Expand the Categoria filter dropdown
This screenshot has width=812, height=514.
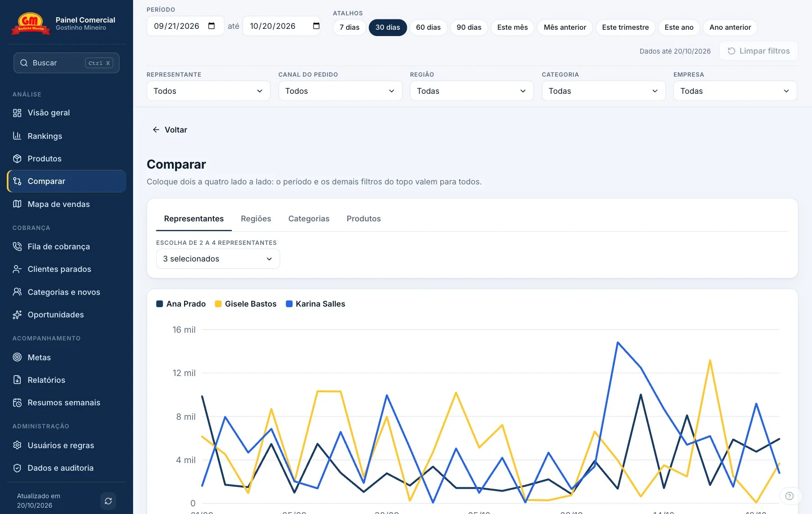pos(604,91)
